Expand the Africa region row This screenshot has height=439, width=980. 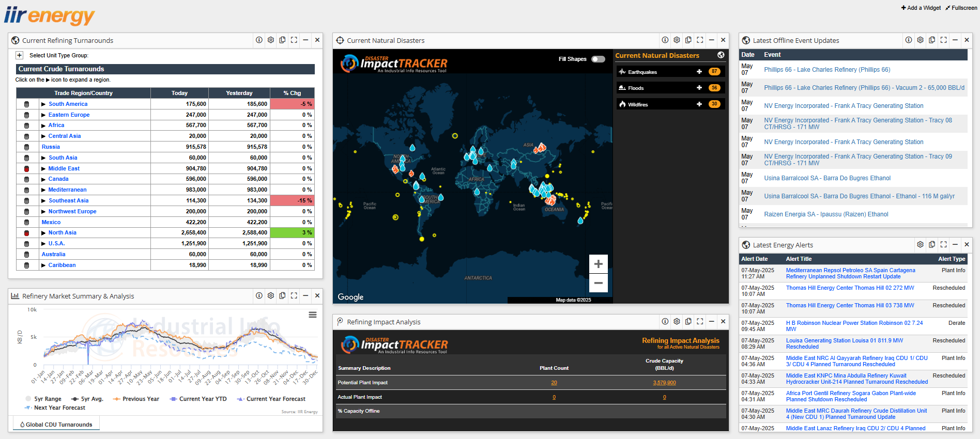point(43,125)
